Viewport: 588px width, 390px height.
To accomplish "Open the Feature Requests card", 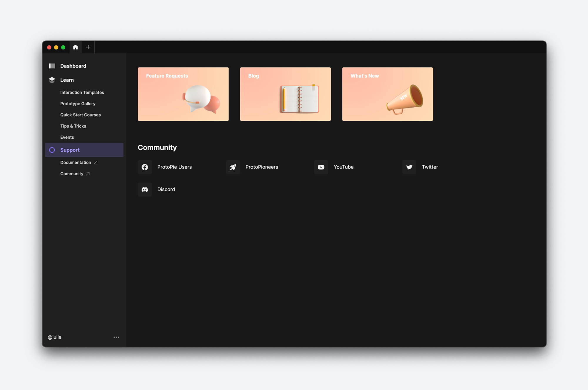I will point(183,94).
